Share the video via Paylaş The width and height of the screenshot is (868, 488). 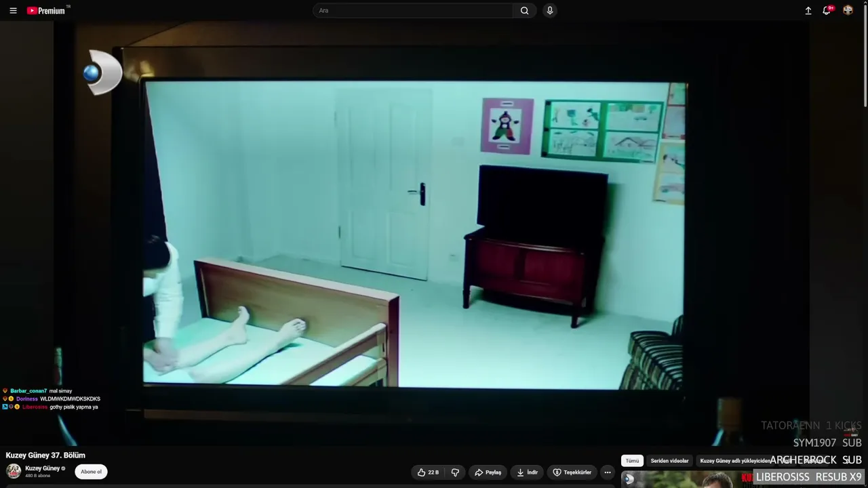(488, 472)
